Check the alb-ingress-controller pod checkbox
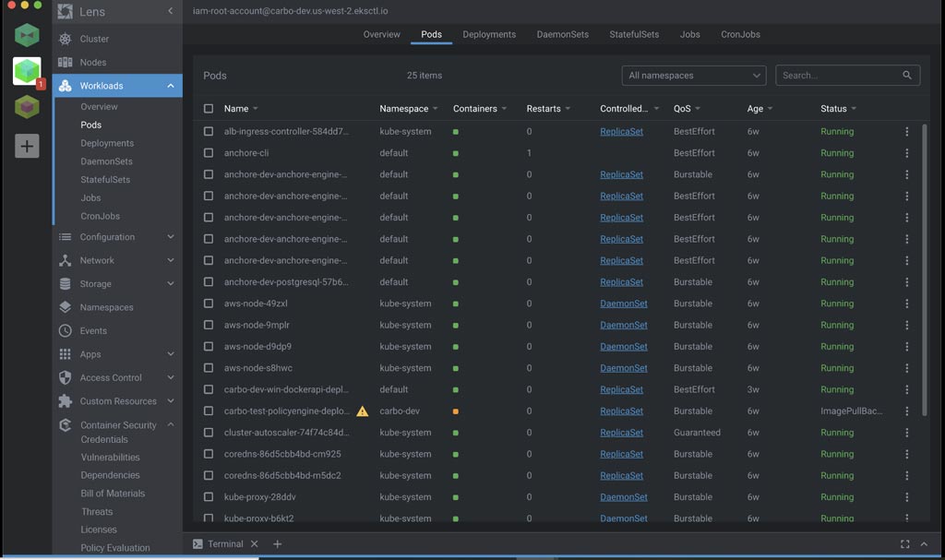 point(209,131)
